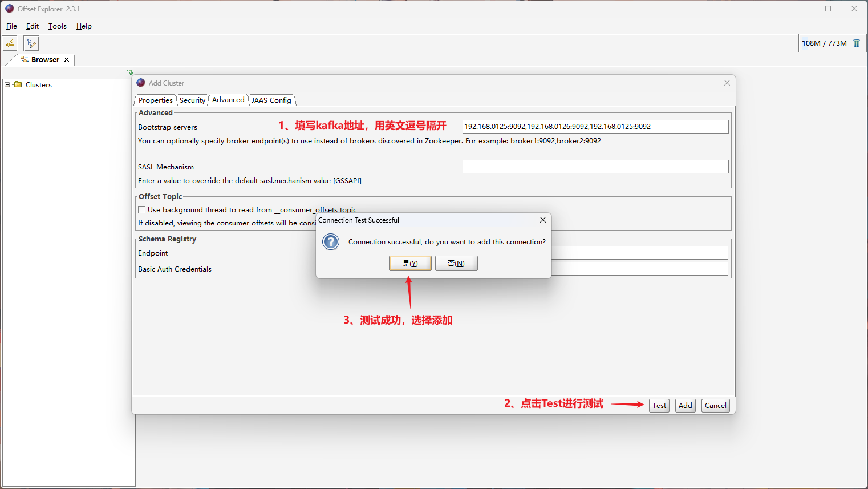The image size is (868, 489).
Task: Select the Clusters tree item label
Action: point(39,84)
